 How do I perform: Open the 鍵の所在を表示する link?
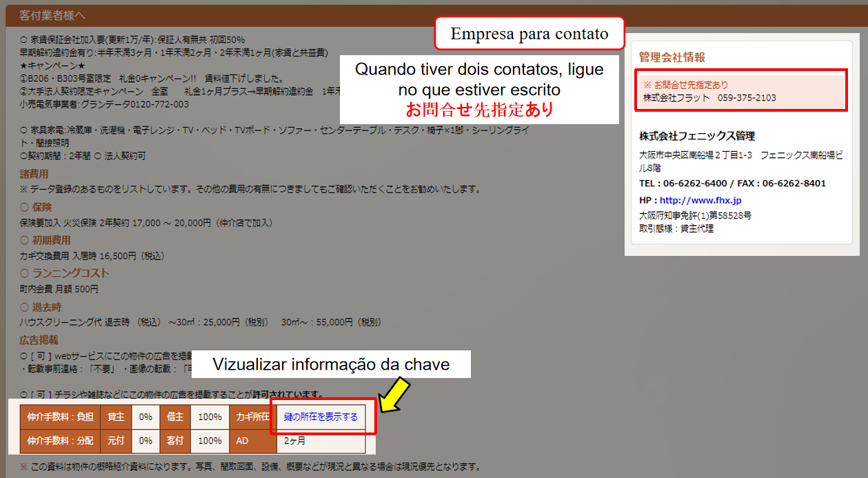[x=321, y=417]
